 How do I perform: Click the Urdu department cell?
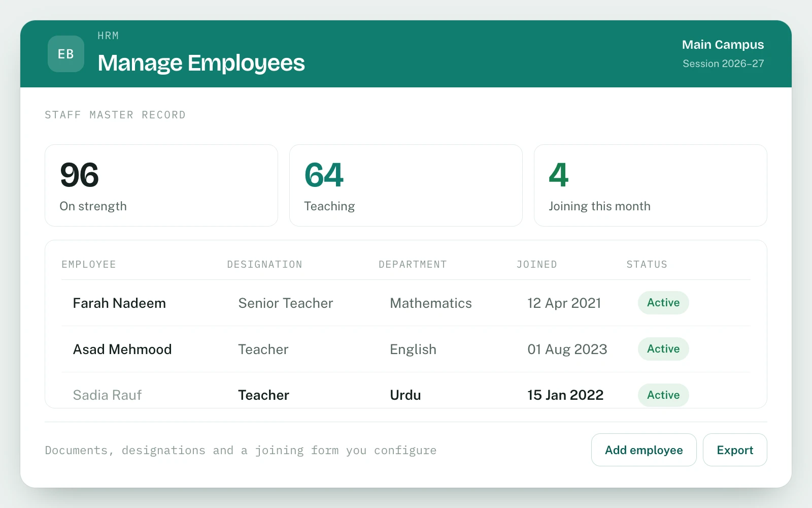tap(405, 395)
